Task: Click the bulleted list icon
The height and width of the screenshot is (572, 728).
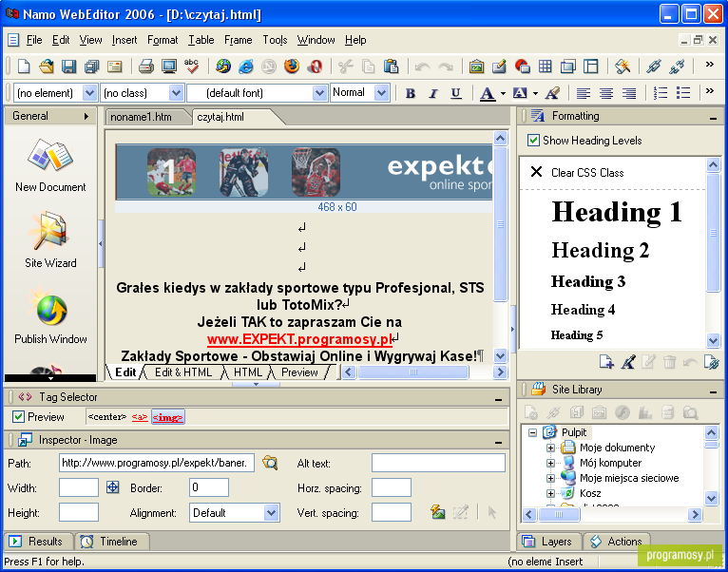Action: [683, 93]
